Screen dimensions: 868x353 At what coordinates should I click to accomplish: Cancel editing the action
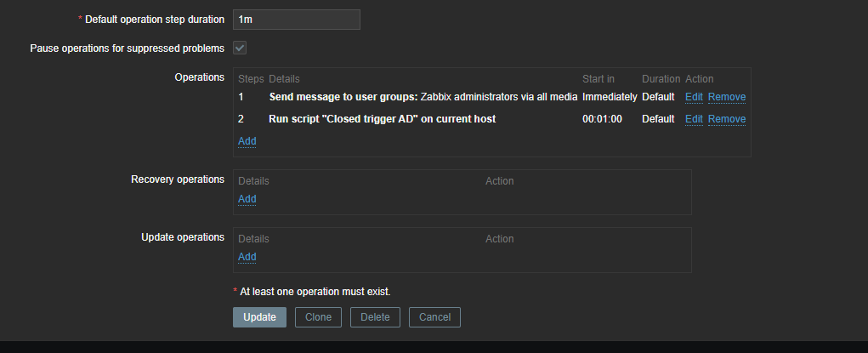pos(434,317)
